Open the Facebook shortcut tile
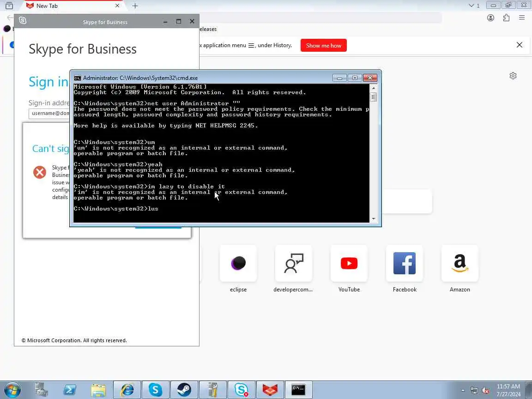Image resolution: width=532 pixels, height=399 pixels. [405, 263]
